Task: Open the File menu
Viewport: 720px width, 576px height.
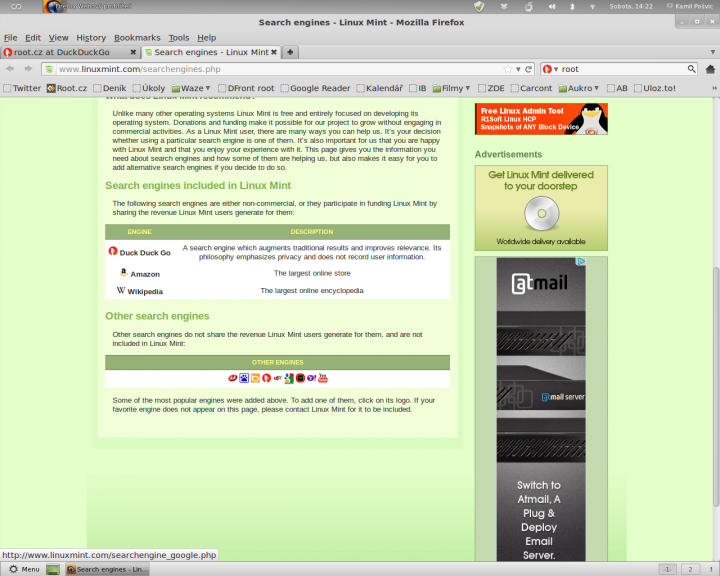Action: (x=11, y=38)
